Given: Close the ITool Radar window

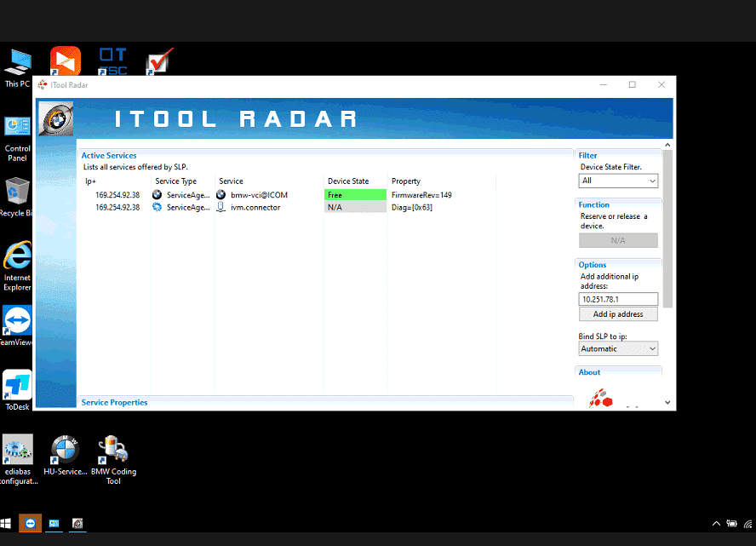Looking at the screenshot, I should click(661, 85).
